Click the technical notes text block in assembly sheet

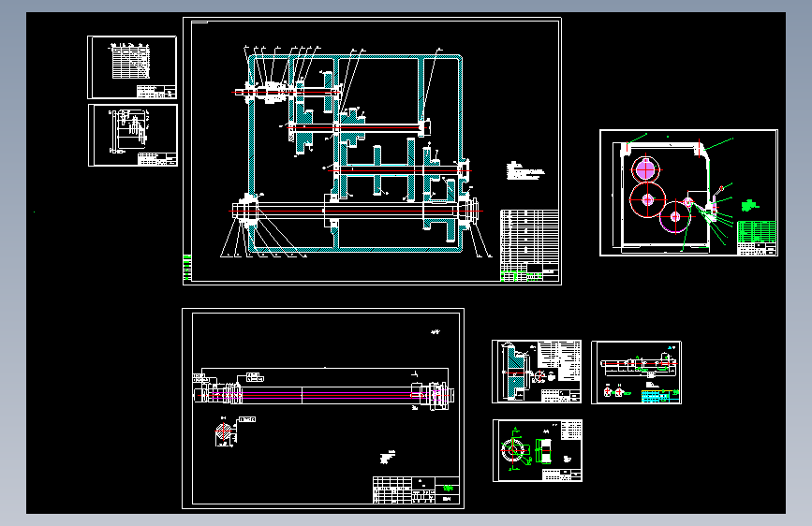click(x=525, y=171)
